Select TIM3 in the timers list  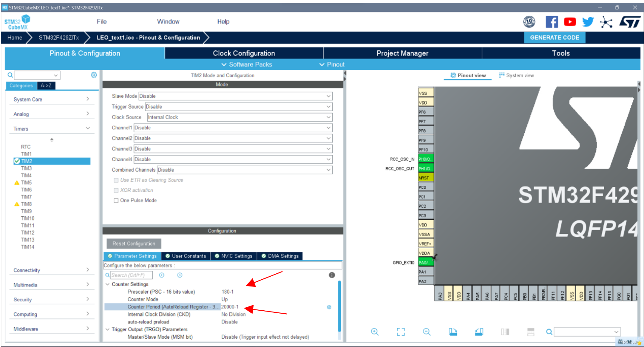[x=26, y=168]
